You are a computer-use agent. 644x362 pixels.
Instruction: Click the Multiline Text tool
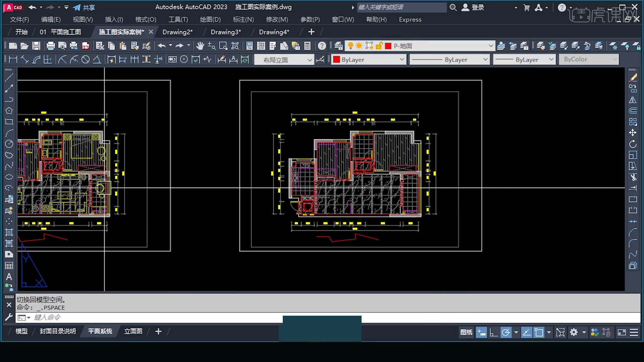pyautogui.click(x=9, y=277)
